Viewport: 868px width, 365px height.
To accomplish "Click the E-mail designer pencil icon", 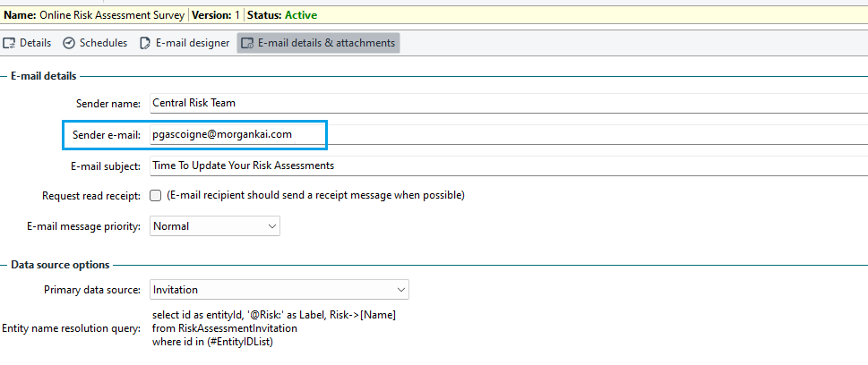I will click(145, 43).
